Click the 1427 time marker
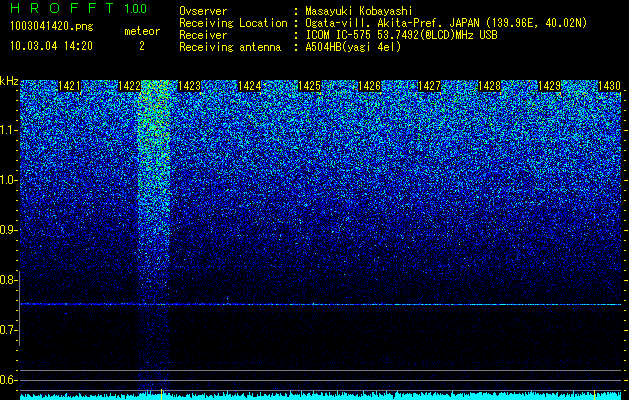This screenshot has height=400, width=629. [429, 86]
